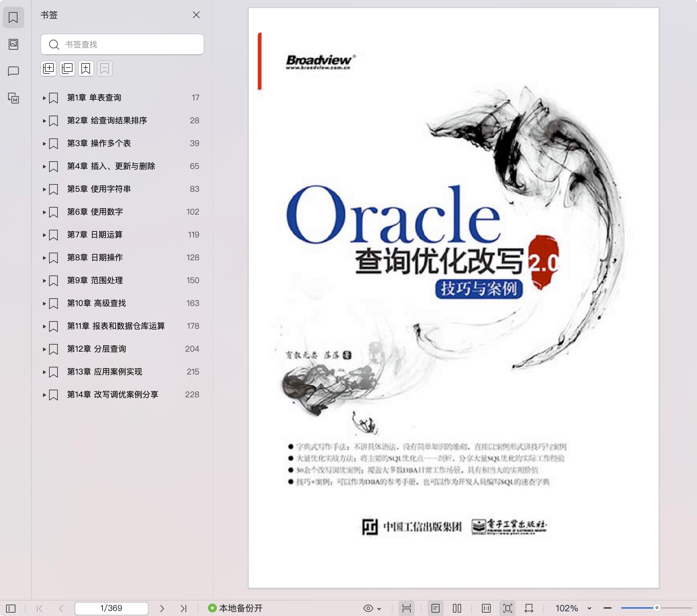
Task: Click page number 228 of chapter 14
Action: coord(192,394)
